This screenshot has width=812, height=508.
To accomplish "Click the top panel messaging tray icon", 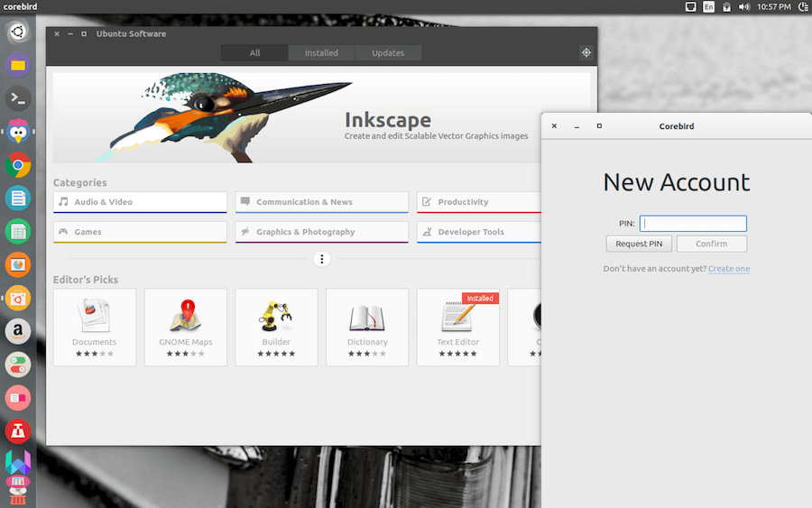I will point(690,6).
